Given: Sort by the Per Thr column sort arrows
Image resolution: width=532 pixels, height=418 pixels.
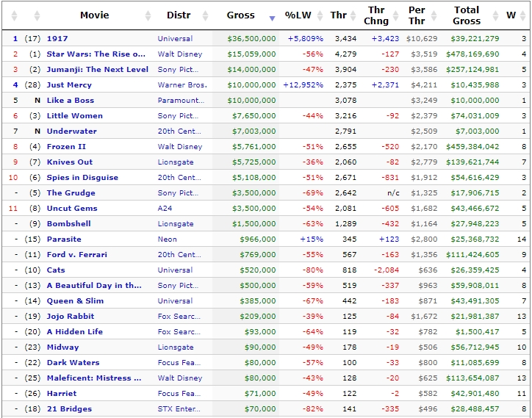Looking at the screenshot, I should tap(434, 15).
